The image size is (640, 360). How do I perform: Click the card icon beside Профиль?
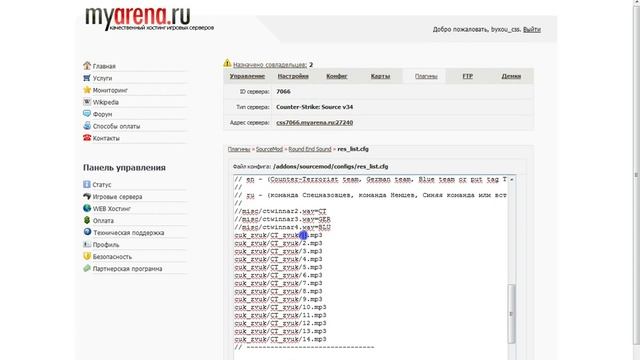[x=87, y=244]
